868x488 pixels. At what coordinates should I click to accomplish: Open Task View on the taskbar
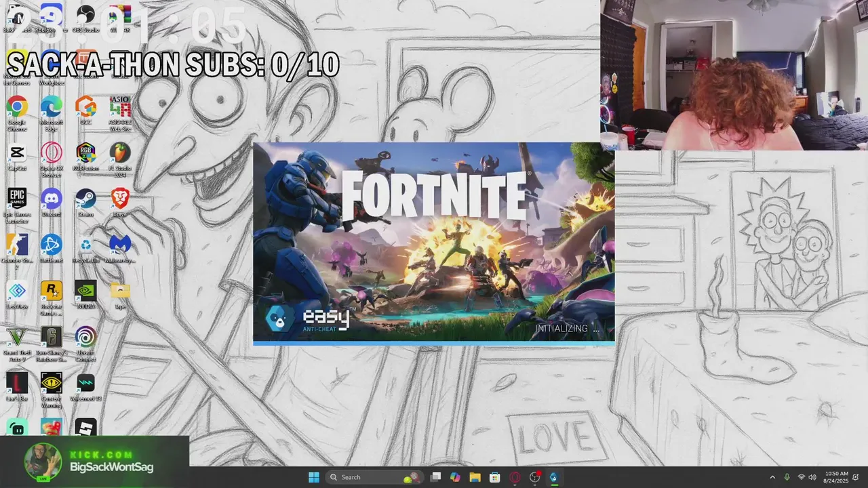436,477
